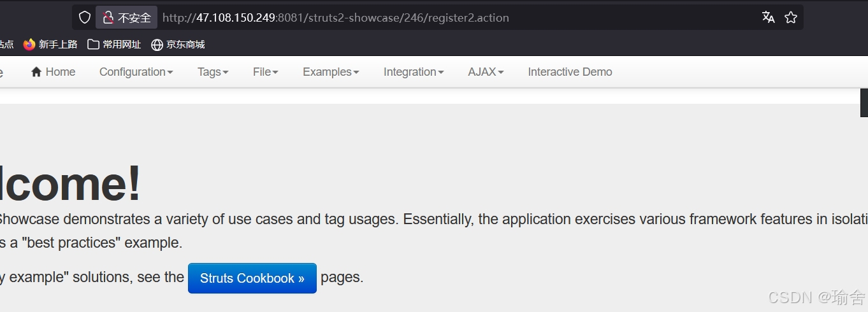This screenshot has height=312, width=868.
Task: Expand the Configuration dropdown menu
Action: tap(136, 72)
